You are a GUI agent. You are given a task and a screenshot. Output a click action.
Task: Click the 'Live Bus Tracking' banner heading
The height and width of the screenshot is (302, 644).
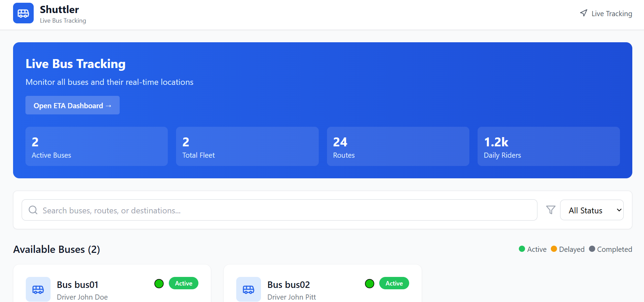76,64
